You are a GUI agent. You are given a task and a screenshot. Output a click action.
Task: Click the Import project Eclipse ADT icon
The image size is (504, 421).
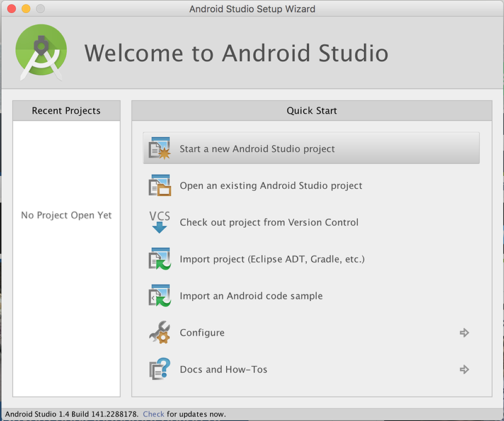[159, 259]
